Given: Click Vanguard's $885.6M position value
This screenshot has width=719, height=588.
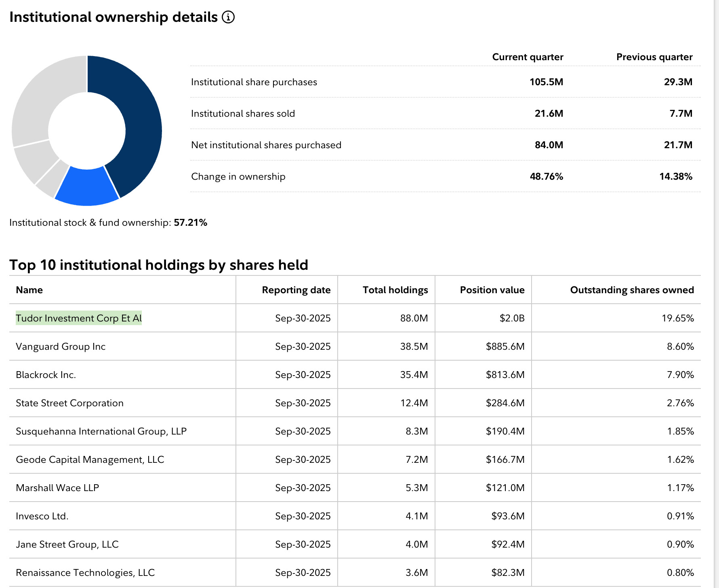Looking at the screenshot, I should tap(505, 346).
